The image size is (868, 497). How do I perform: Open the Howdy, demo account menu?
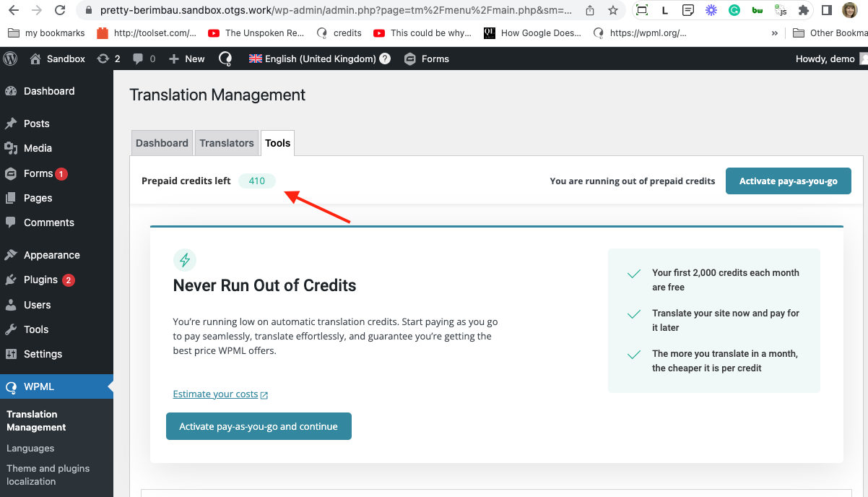click(x=831, y=59)
